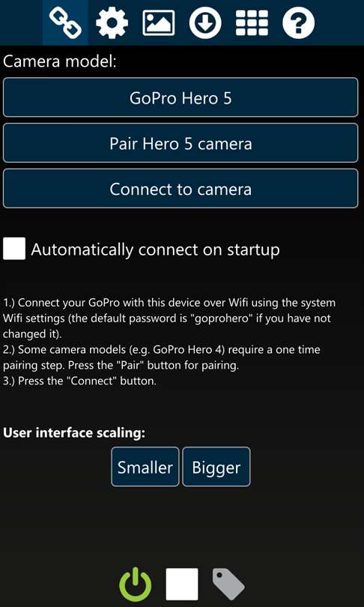
Task: Open the grid view icon
Action: [252, 22]
